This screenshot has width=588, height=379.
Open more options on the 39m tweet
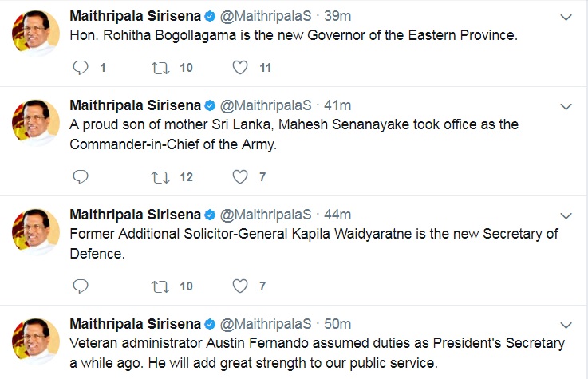(566, 18)
